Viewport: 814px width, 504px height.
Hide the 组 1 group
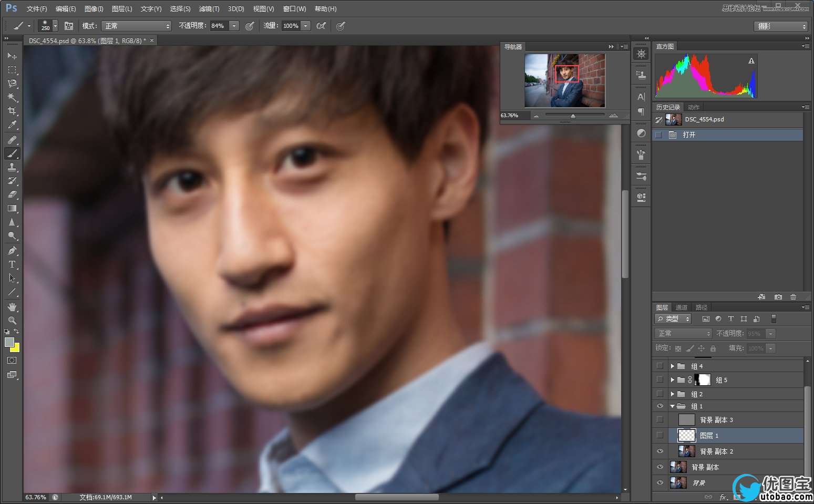point(660,406)
